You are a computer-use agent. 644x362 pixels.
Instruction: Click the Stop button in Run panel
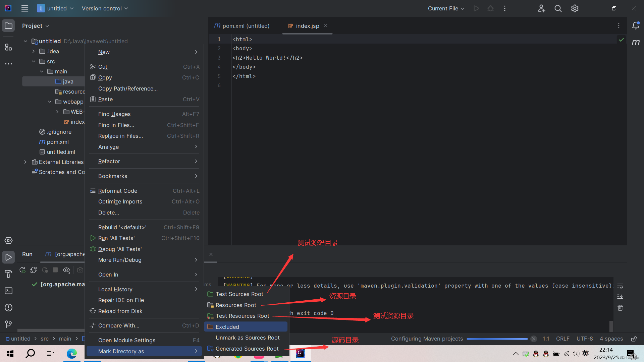pos(56,270)
